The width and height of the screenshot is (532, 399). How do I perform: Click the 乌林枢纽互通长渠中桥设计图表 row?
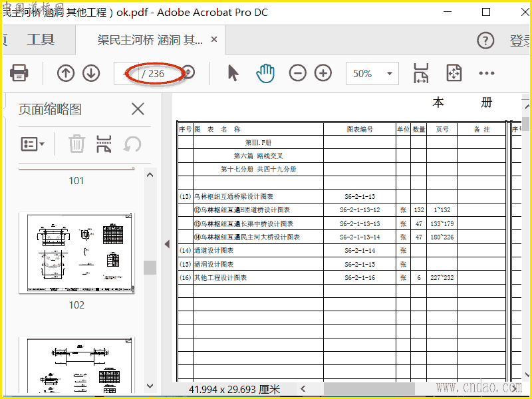[x=341, y=223]
